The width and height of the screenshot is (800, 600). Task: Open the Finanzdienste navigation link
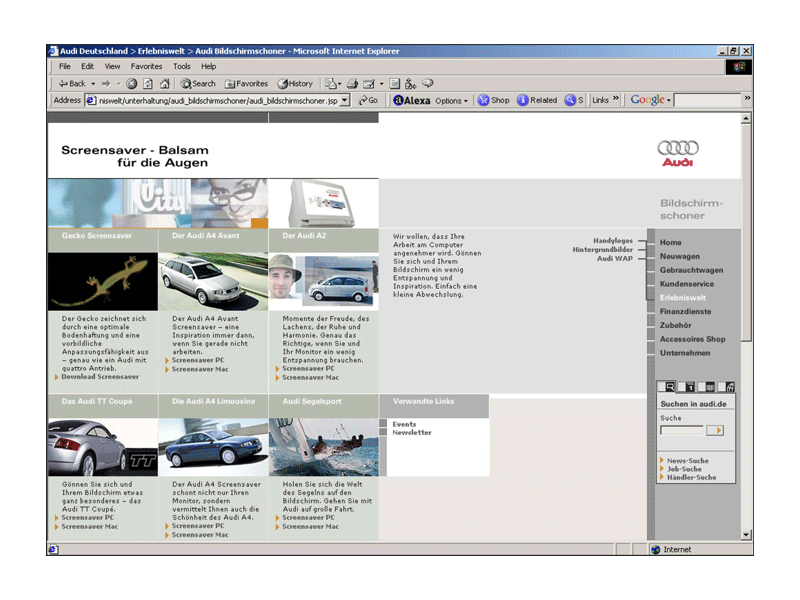pos(685,312)
